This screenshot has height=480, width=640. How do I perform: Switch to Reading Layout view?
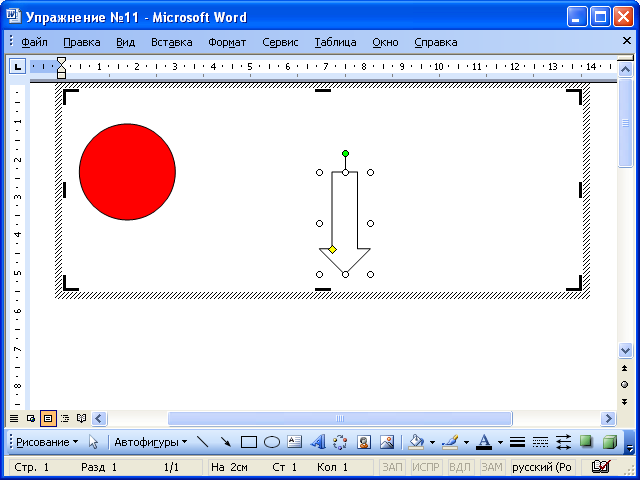(82, 418)
